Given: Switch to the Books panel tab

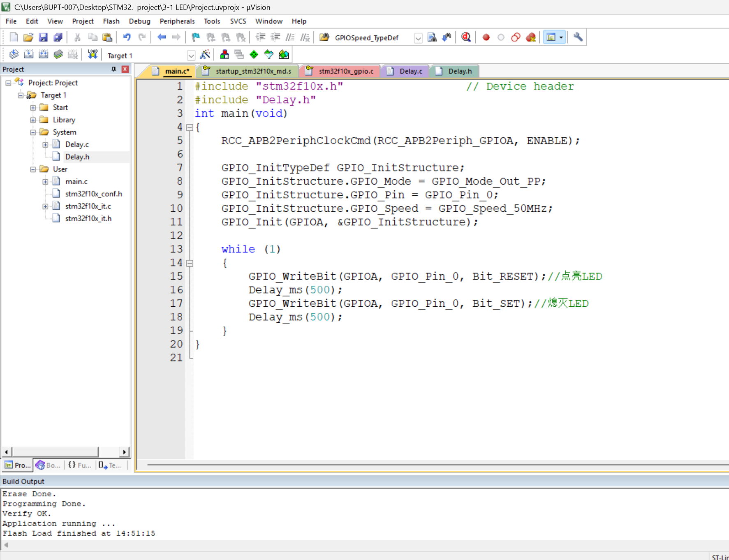Looking at the screenshot, I should click(x=49, y=465).
